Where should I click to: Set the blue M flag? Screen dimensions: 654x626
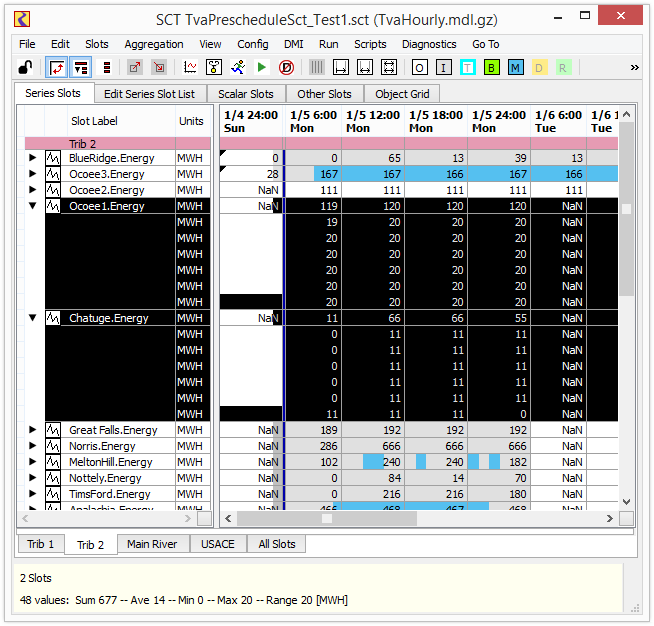[516, 67]
